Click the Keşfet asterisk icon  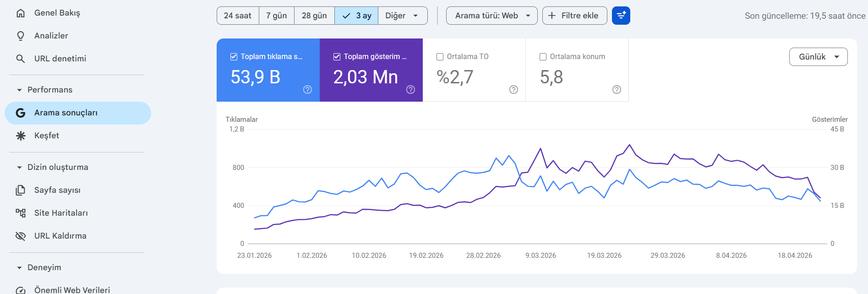pos(21,136)
